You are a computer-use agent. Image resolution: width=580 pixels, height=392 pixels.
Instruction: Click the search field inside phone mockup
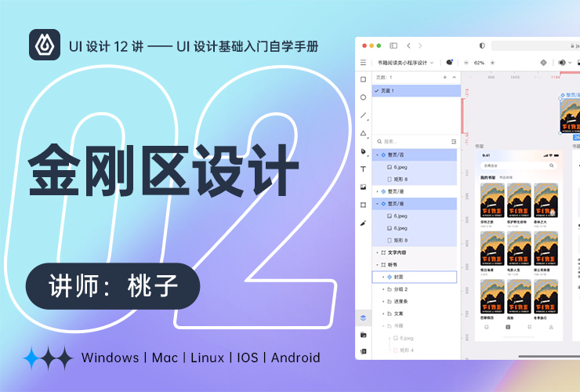coord(519,165)
